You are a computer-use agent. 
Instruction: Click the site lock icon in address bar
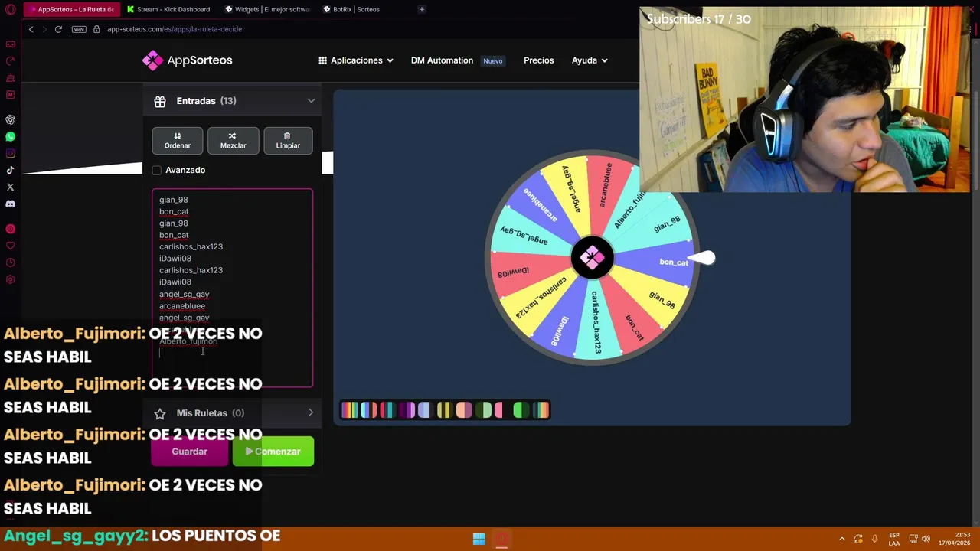pos(96,29)
